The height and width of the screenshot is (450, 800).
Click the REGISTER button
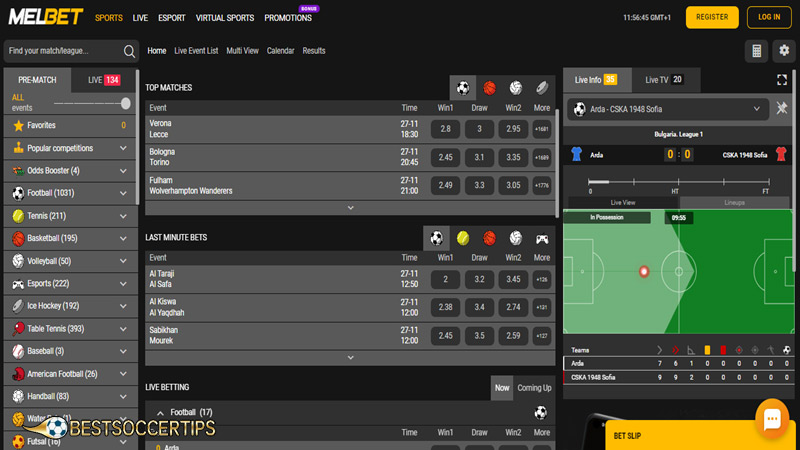click(x=712, y=17)
